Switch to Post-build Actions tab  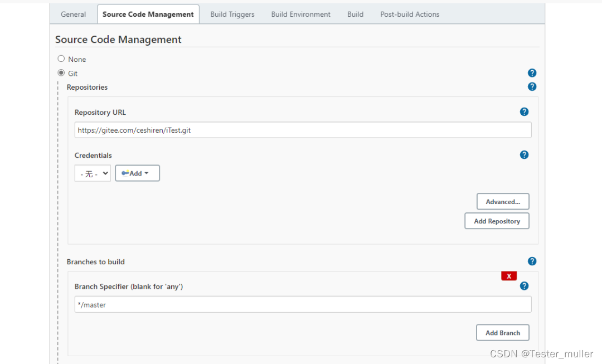[410, 14]
